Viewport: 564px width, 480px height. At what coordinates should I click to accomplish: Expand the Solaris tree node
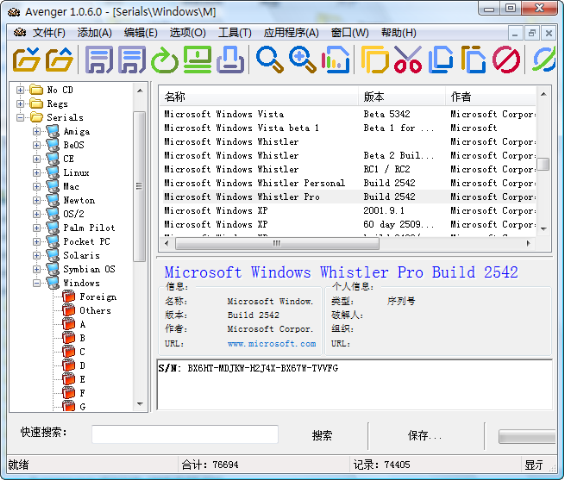[x=37, y=255]
